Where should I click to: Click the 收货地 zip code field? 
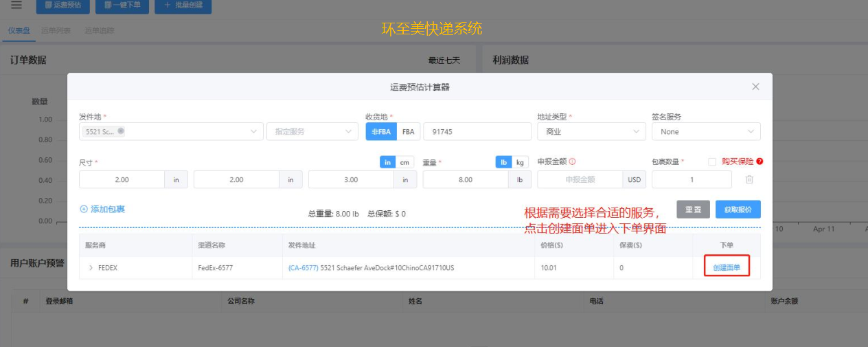(477, 131)
